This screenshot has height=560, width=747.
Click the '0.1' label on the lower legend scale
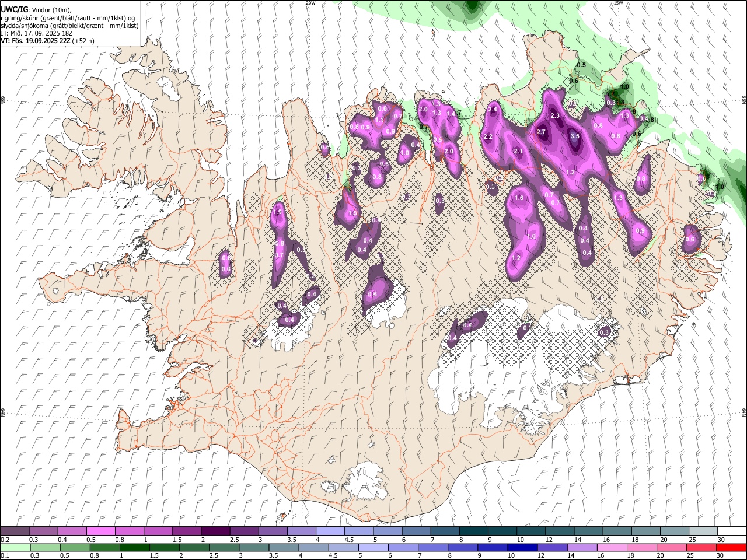pos(5,555)
